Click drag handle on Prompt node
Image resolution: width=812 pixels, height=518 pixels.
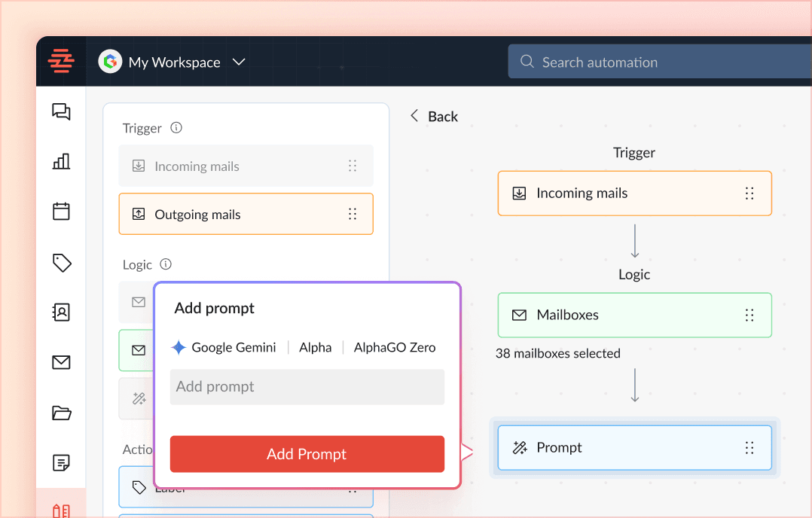pyautogui.click(x=749, y=448)
